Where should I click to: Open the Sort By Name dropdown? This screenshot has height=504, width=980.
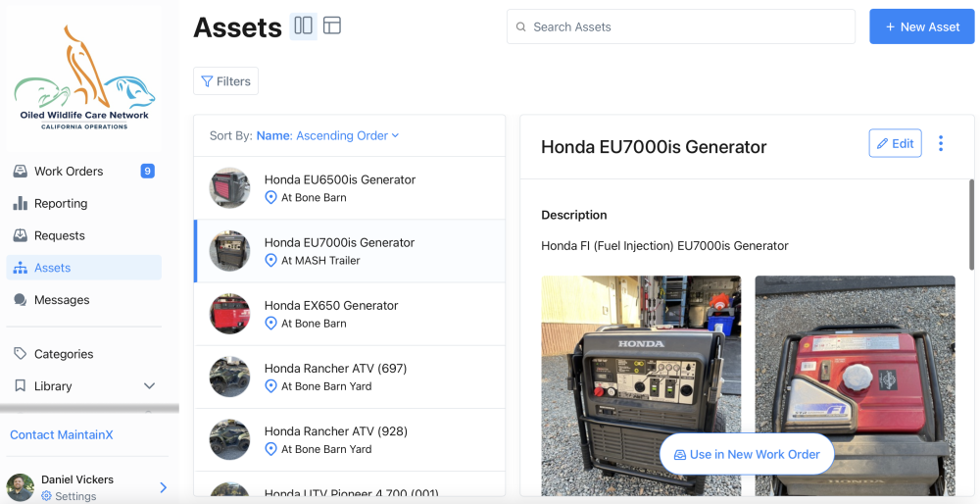point(327,135)
